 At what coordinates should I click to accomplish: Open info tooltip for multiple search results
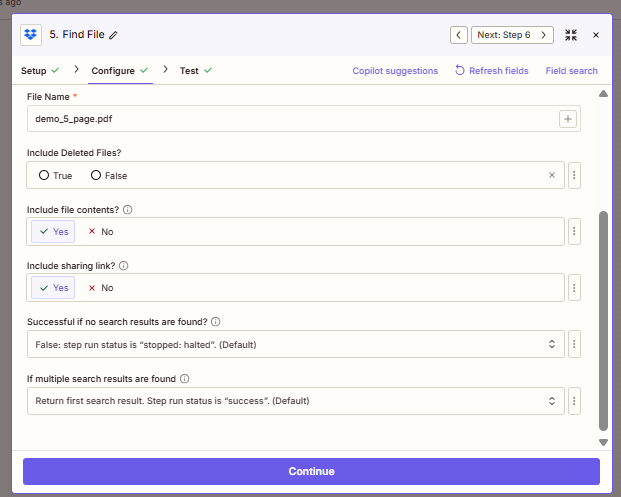185,379
